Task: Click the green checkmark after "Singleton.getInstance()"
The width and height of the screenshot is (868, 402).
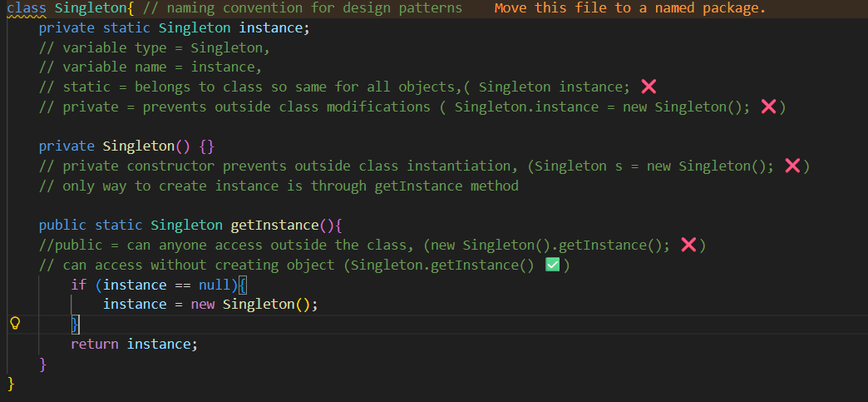Action: (x=552, y=265)
